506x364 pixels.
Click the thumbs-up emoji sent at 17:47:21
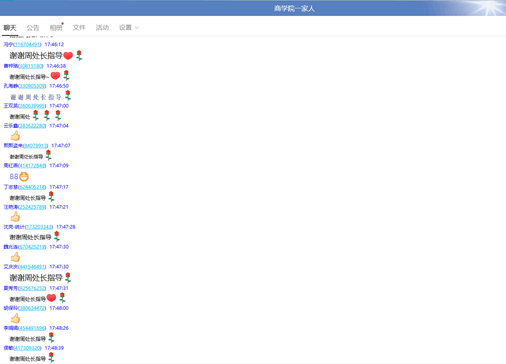tap(15, 217)
